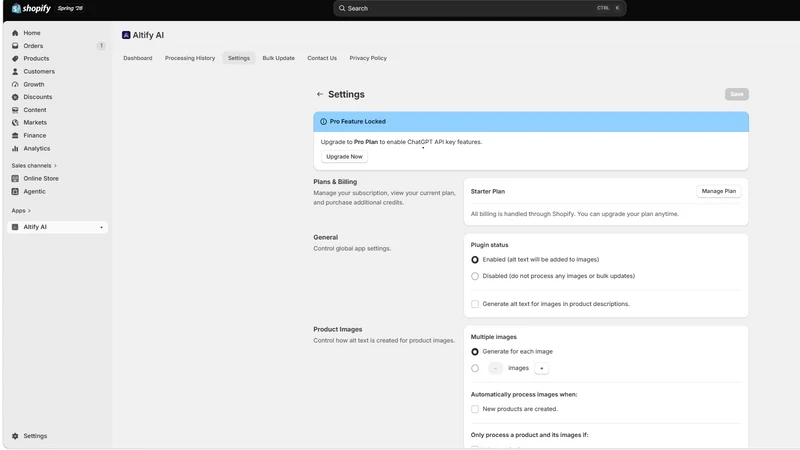Click the Multiple images heading
This screenshot has width=800, height=450.
pos(493,337)
